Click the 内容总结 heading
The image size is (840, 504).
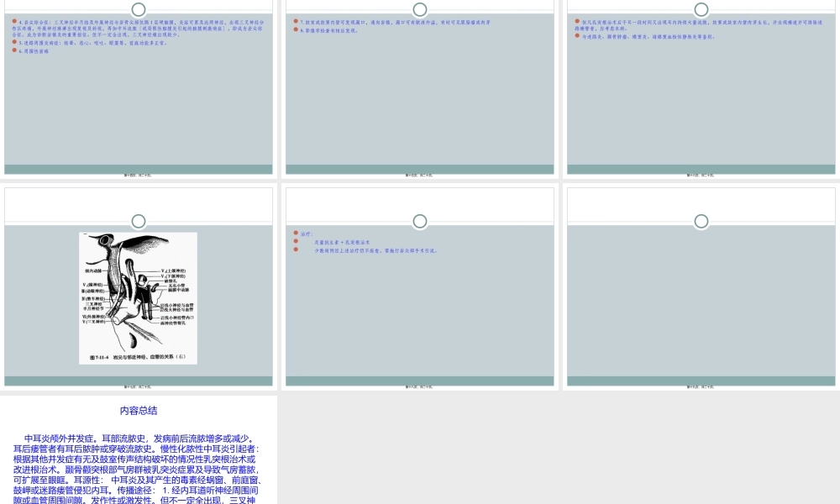click(x=139, y=411)
